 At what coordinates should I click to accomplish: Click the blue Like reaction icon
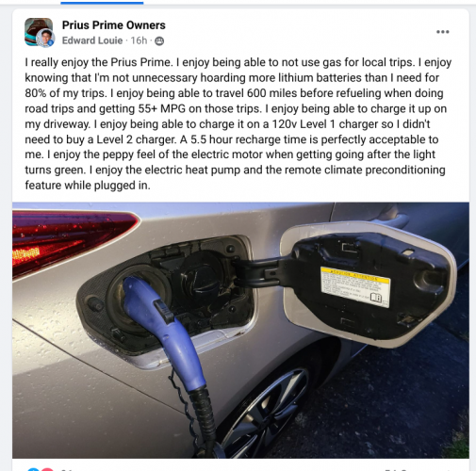32,469
